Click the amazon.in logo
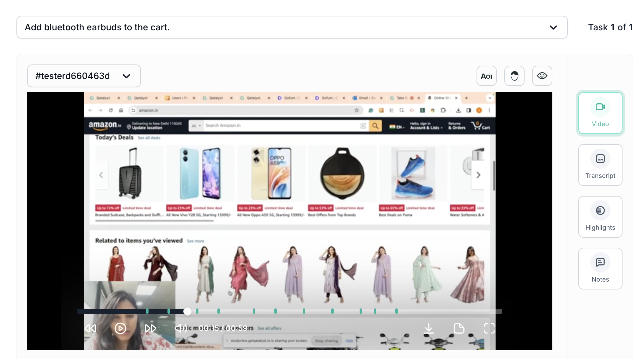This screenshot has height=359, width=644. [105, 125]
